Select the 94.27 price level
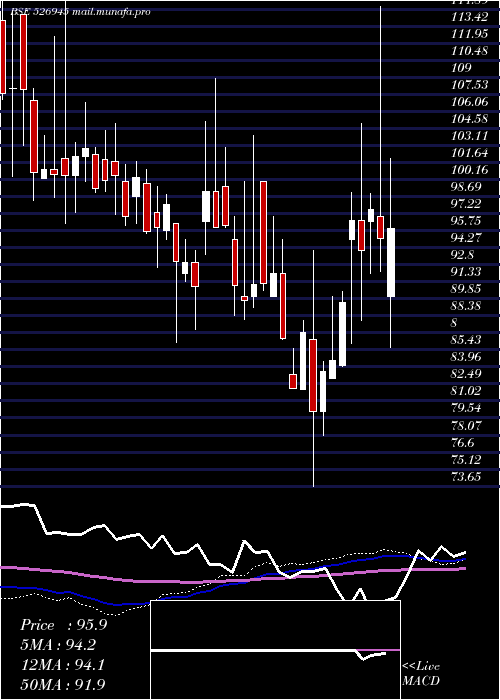Image resolution: width=500 pixels, height=700 pixels. point(466,238)
